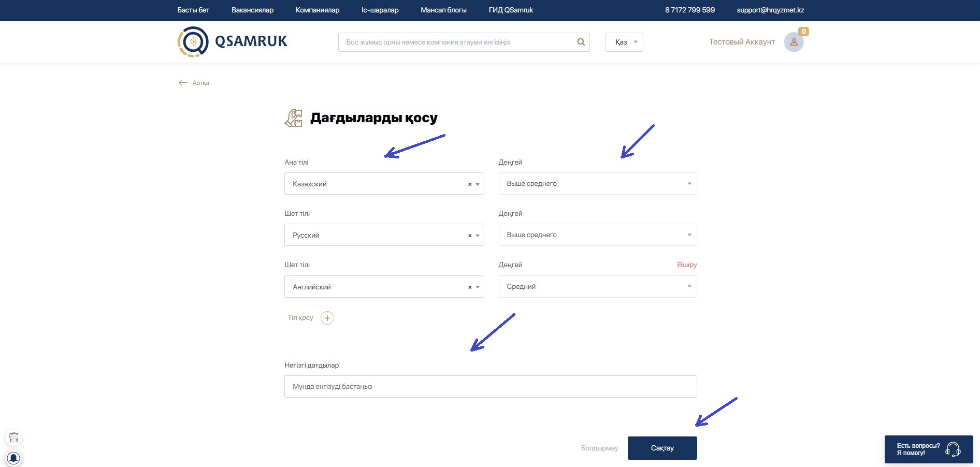Clear the Казахский language selection
The width and height of the screenshot is (980, 467).
pyautogui.click(x=470, y=184)
